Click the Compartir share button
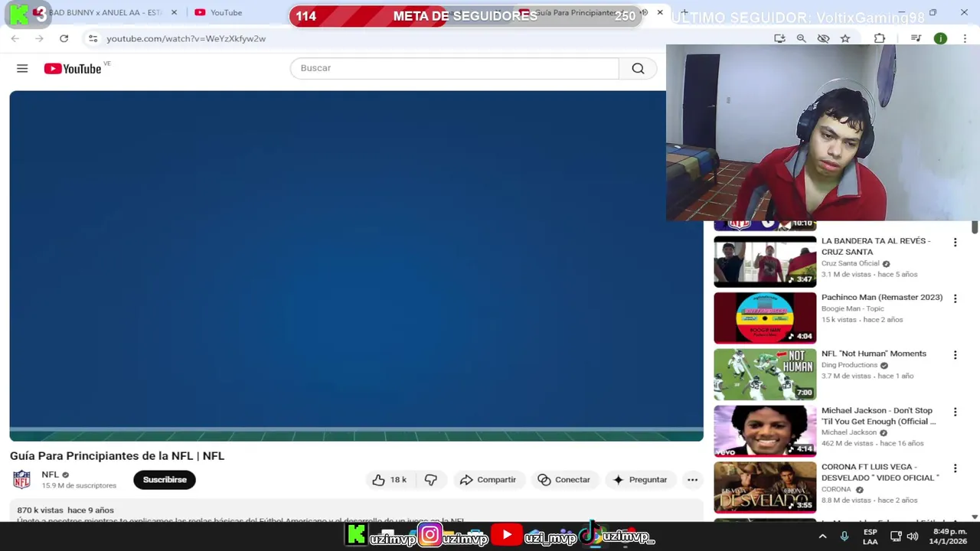Screen dimensions: 980x551 click(x=488, y=480)
